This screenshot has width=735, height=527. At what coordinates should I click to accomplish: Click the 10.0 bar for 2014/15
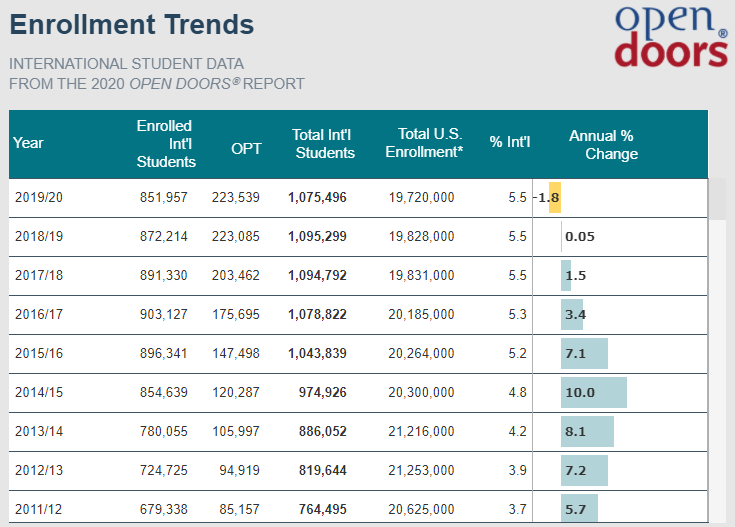(593, 393)
